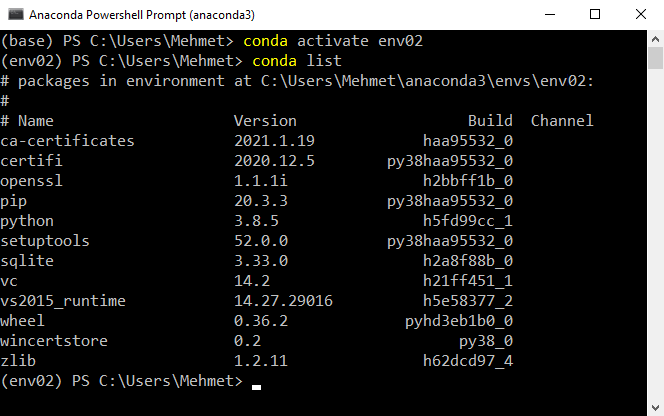Click the 'conda activate env02' command text

[333, 41]
